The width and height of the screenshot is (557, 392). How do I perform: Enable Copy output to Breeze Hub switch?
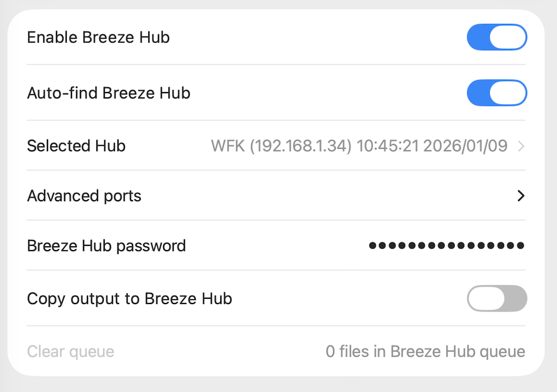[497, 299]
